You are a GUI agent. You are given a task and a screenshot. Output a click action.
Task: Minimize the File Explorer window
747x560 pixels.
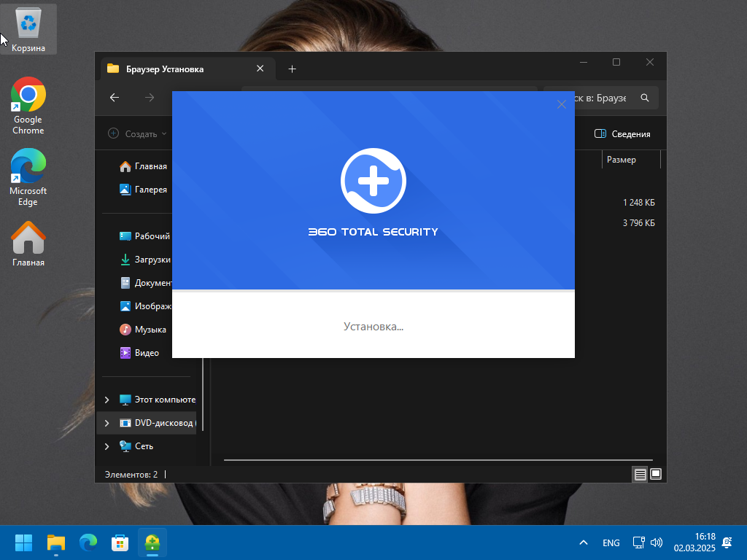click(584, 63)
